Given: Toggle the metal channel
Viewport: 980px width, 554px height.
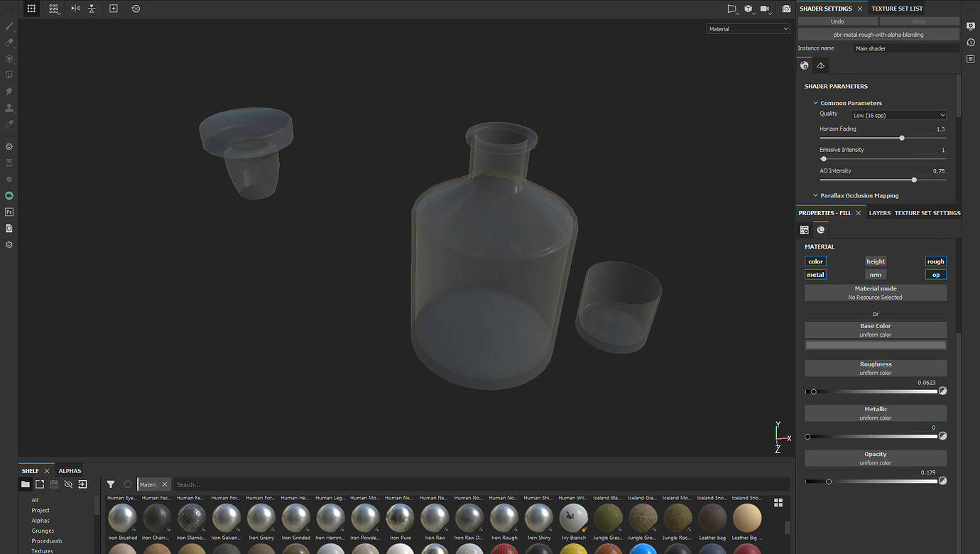Looking at the screenshot, I should [815, 275].
